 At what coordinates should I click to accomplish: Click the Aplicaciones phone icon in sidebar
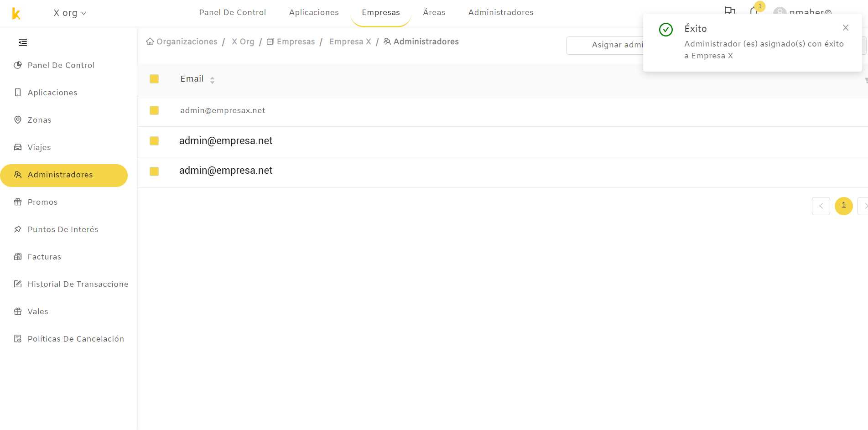point(18,93)
